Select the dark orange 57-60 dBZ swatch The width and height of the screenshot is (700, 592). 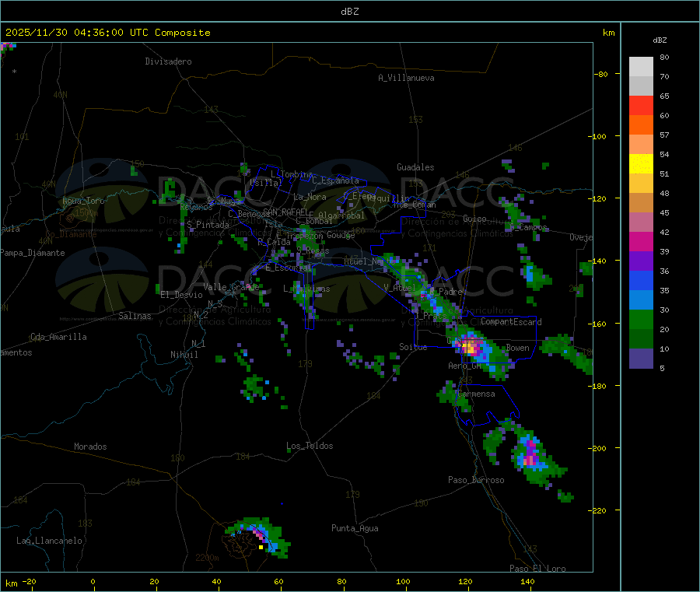click(641, 125)
